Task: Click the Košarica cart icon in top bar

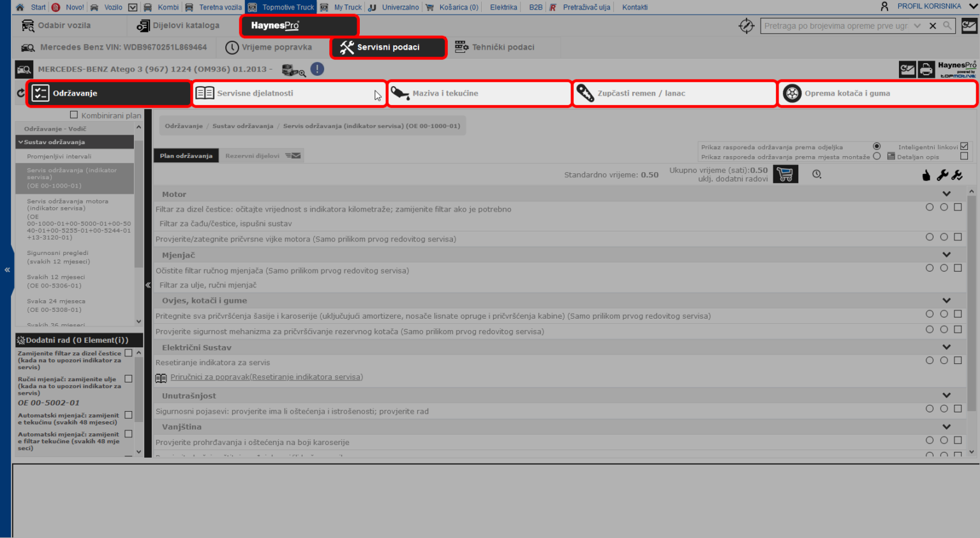Action: [429, 8]
